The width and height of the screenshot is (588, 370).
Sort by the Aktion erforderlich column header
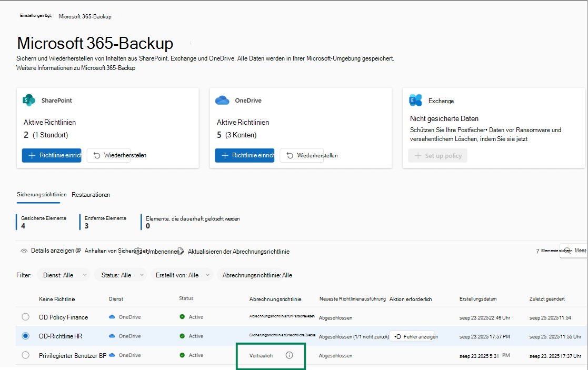[411, 299]
